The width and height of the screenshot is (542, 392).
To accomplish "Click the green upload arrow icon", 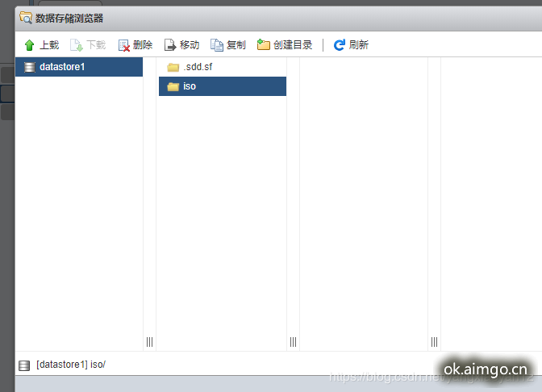I will [29, 45].
